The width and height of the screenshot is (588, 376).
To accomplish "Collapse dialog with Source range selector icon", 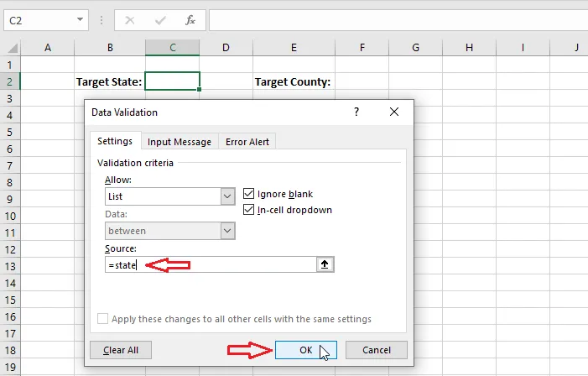I will click(325, 264).
